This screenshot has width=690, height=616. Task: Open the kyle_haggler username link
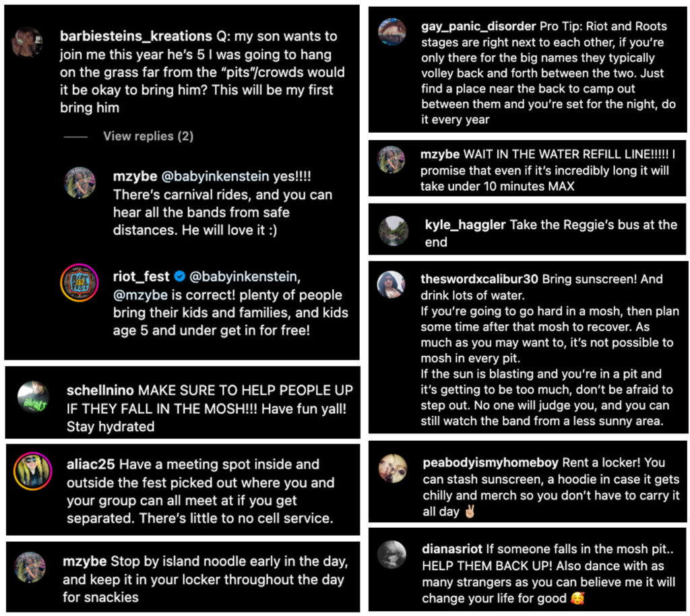(465, 225)
